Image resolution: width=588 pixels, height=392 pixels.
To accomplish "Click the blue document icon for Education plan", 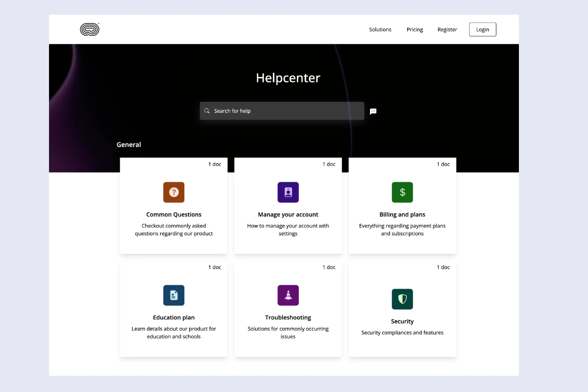I will tap(174, 295).
